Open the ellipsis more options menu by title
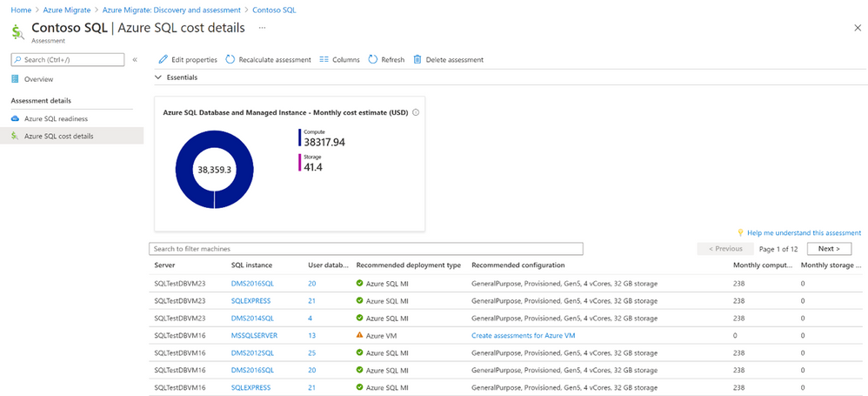The image size is (868, 396). [263, 28]
